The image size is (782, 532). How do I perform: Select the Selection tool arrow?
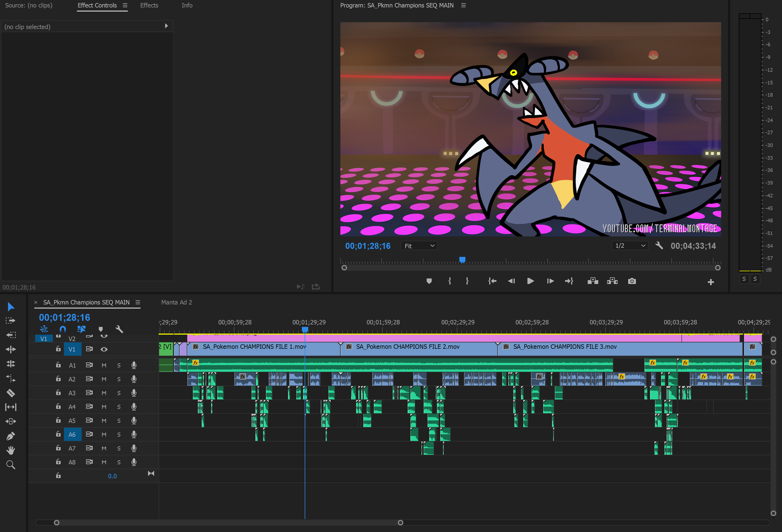point(11,306)
